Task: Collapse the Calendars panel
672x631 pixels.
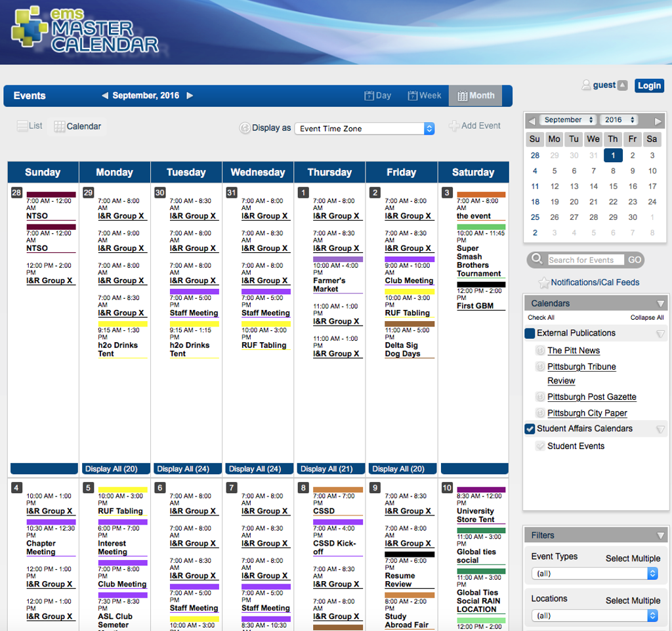Action: pos(660,303)
